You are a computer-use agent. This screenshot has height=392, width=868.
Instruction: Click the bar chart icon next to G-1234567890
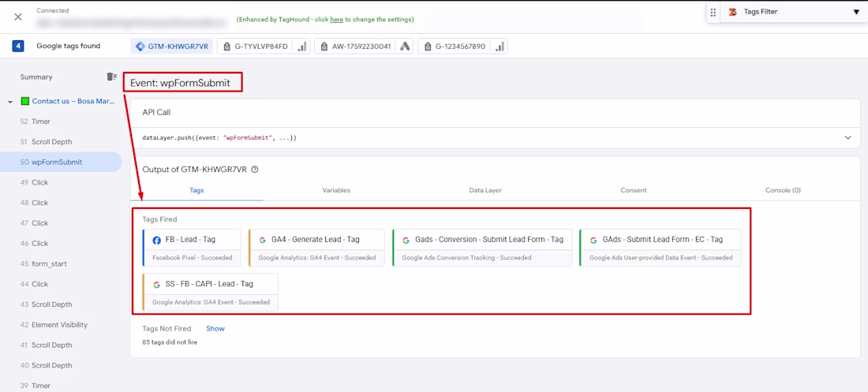coord(499,47)
